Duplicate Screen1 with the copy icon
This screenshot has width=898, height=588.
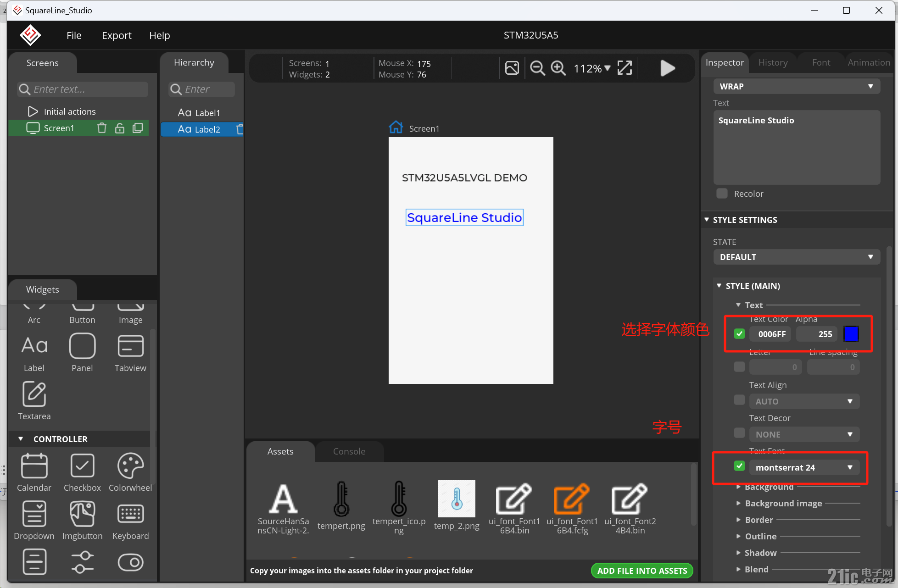tap(138, 128)
